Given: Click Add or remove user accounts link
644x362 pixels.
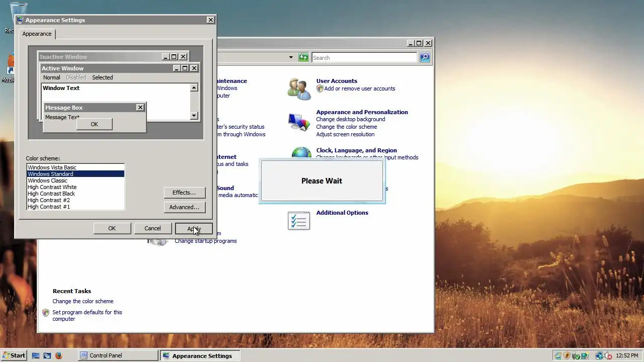Looking at the screenshot, I should tap(360, 88).
